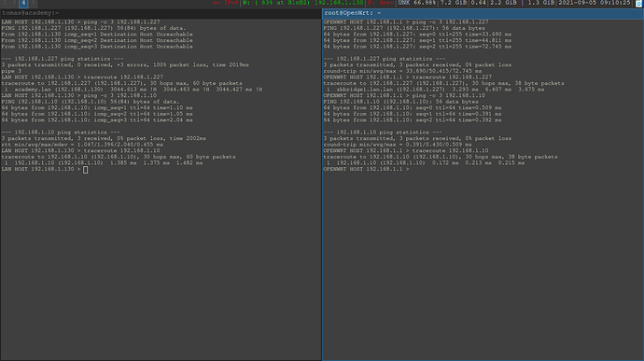
Task: Click the date and time display
Action: [x=594, y=3]
